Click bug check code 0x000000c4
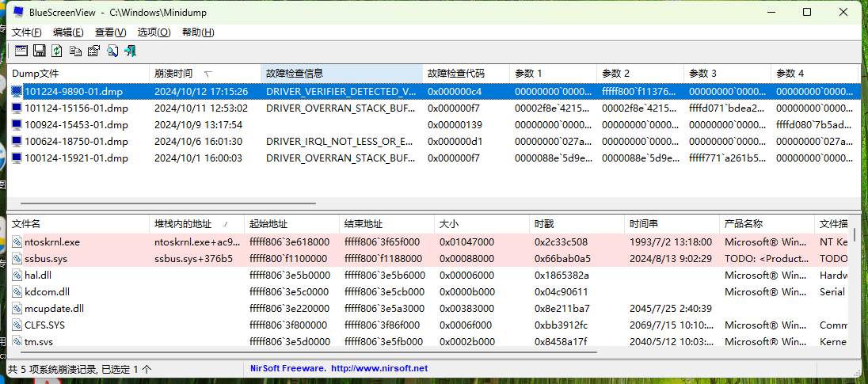Screen dimensions: 868x384 [x=455, y=91]
